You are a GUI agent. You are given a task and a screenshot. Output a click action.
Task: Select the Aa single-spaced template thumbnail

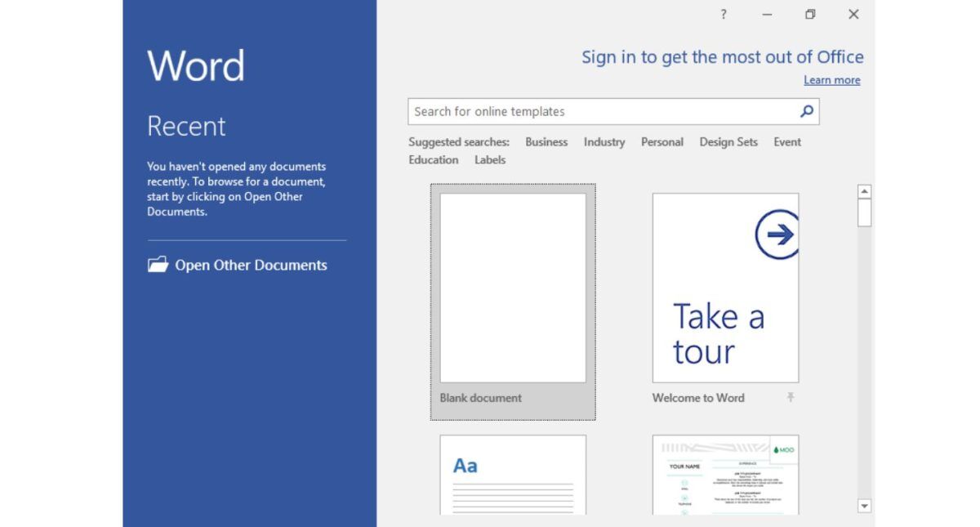pyautogui.click(x=513, y=475)
